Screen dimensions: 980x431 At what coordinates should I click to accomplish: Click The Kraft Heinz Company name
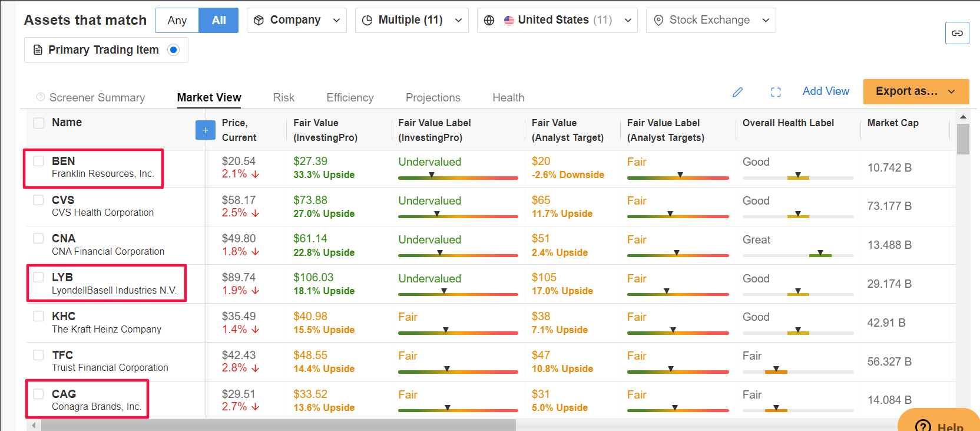[x=107, y=329]
